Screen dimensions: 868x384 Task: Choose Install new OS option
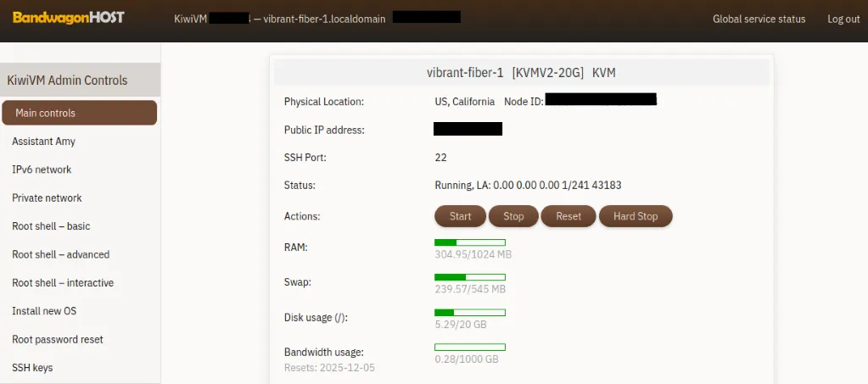tap(44, 311)
